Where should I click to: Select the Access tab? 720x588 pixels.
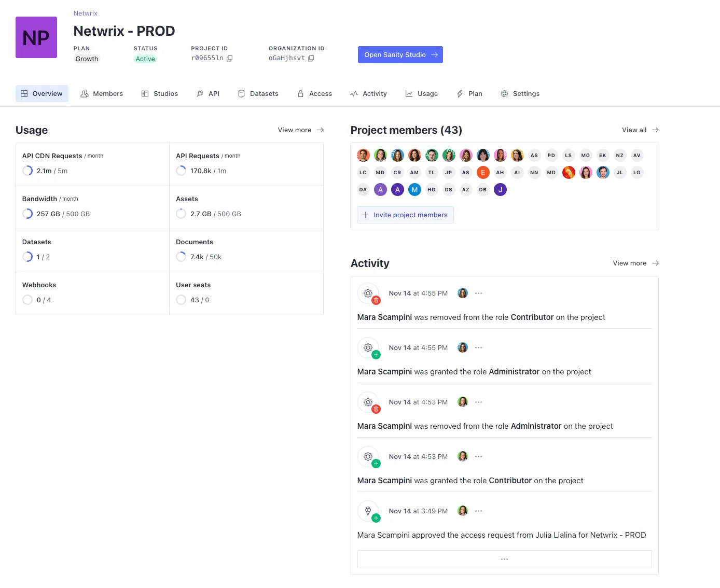pos(315,93)
